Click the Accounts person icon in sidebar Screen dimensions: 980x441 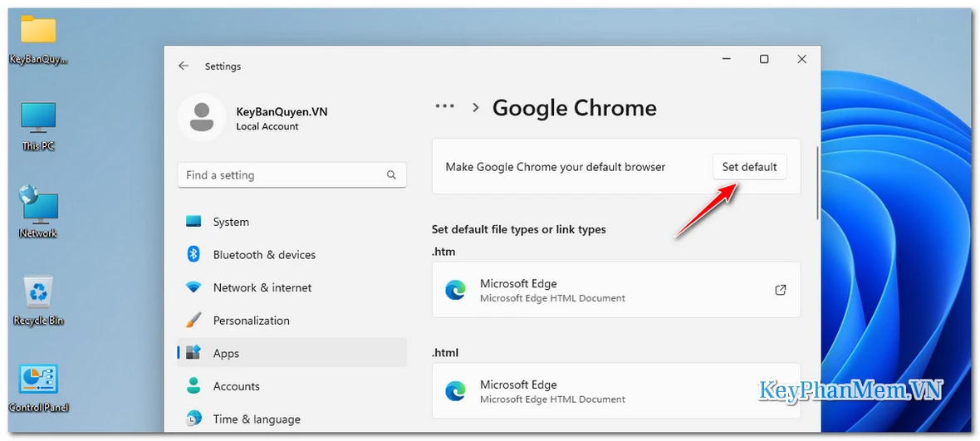194,385
